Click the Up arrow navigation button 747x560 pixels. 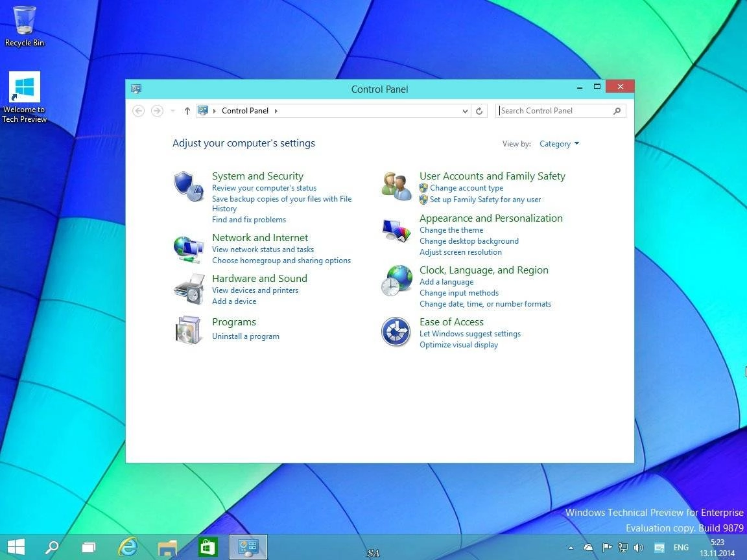click(187, 111)
